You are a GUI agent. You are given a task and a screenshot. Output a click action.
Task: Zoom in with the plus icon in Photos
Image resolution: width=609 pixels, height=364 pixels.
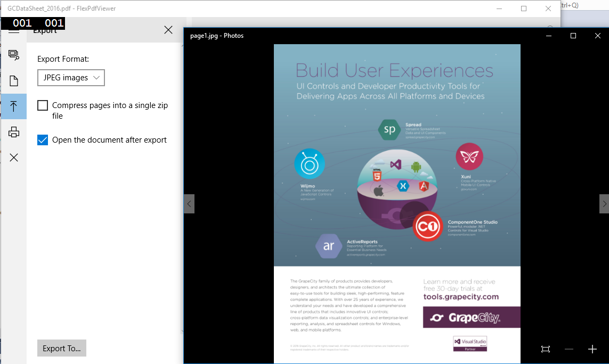pyautogui.click(x=592, y=349)
